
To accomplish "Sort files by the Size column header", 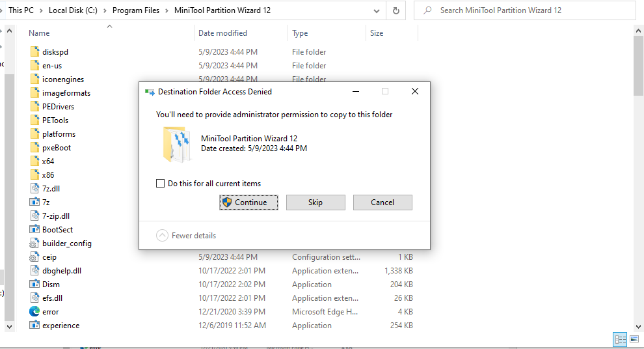I will 377,33.
